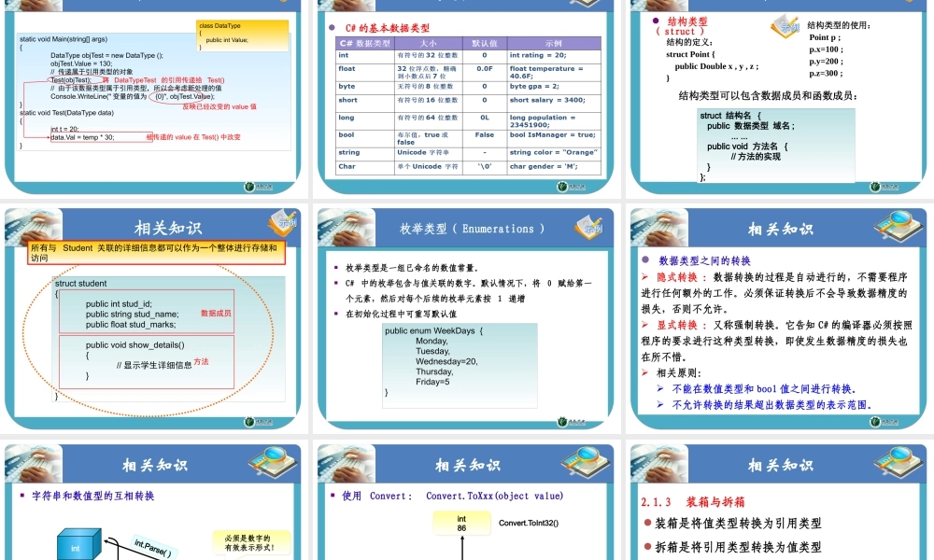This screenshot has height=560, width=934.
Task: Click the 'int.Parse( )' label
Action: coord(152,548)
